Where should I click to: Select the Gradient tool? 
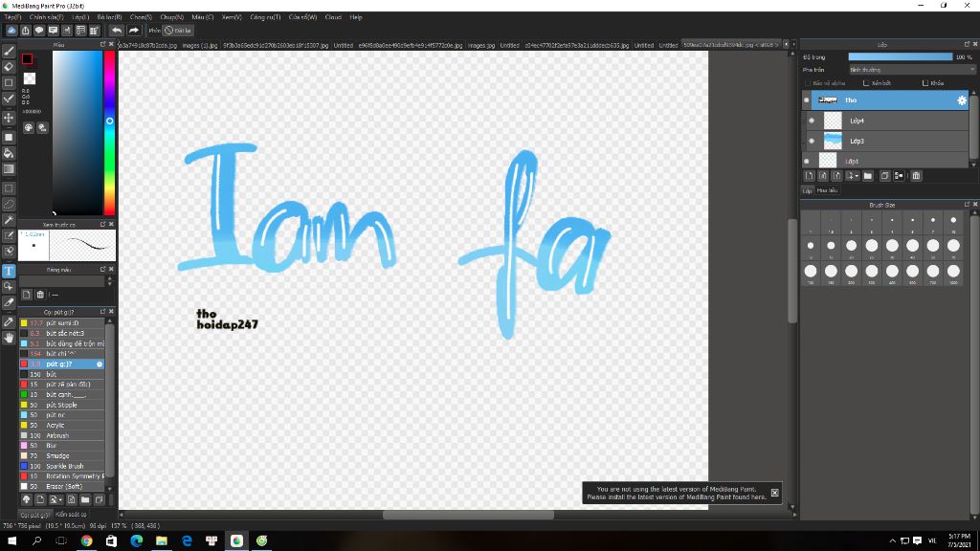point(9,169)
